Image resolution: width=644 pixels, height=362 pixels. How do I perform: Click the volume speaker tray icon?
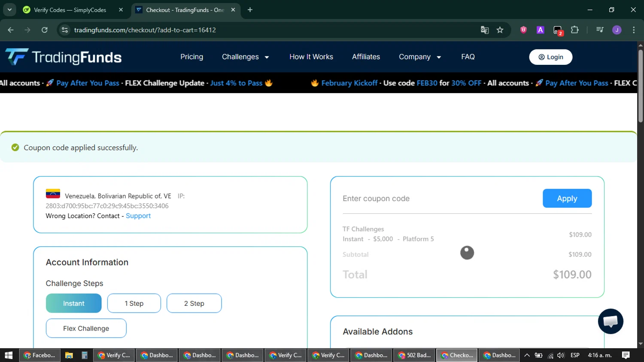(561, 355)
